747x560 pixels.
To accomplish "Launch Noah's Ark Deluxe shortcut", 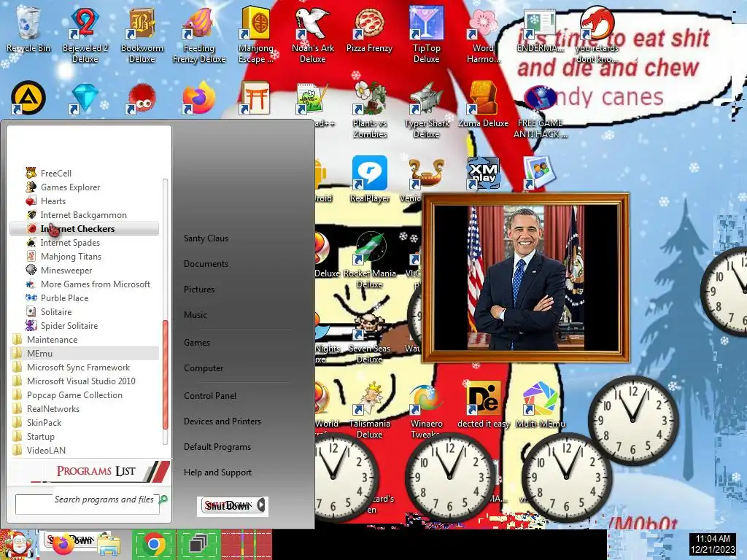I will pos(312,34).
